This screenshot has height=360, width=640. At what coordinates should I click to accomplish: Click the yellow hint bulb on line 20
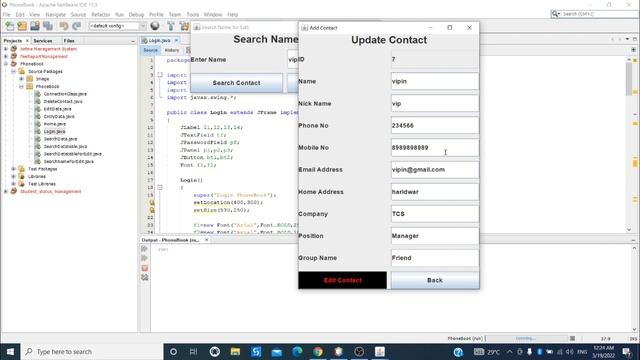click(x=152, y=203)
